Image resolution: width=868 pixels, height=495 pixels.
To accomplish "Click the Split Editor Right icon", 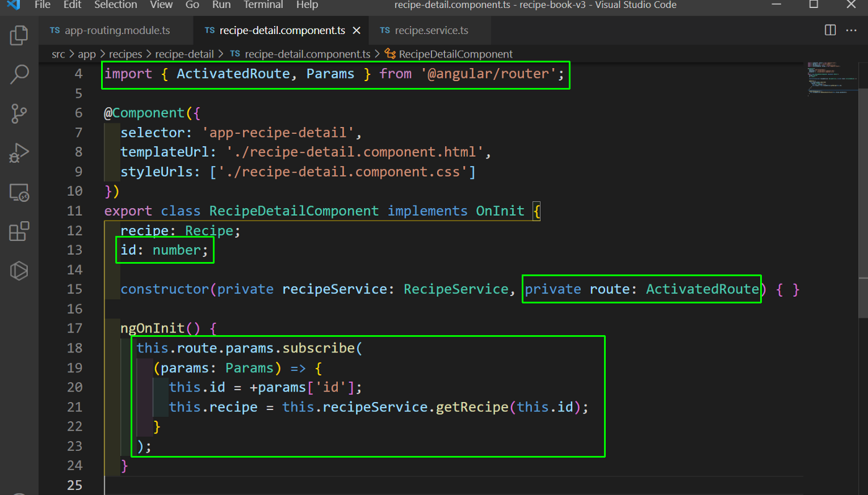I will coord(830,30).
